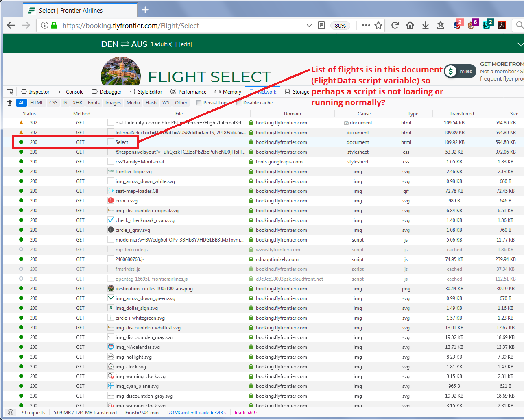524x420 pixels.
Task: Switch to the Console tab
Action: pos(71,92)
